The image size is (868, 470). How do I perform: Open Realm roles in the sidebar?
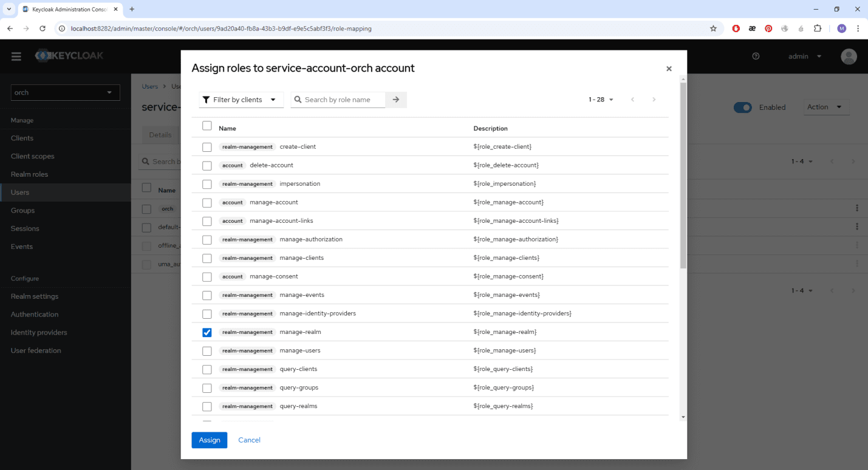click(29, 174)
